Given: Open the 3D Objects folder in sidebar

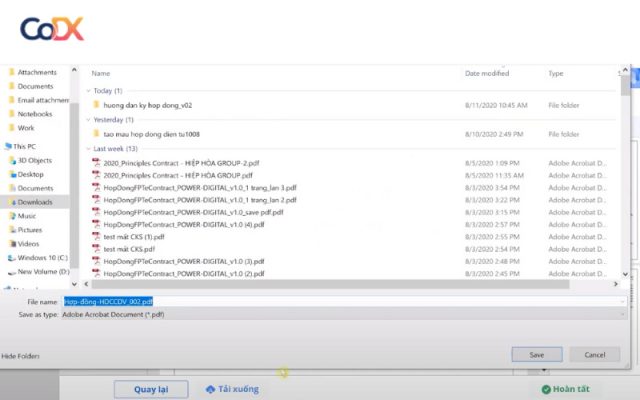Looking at the screenshot, I should 34,160.
